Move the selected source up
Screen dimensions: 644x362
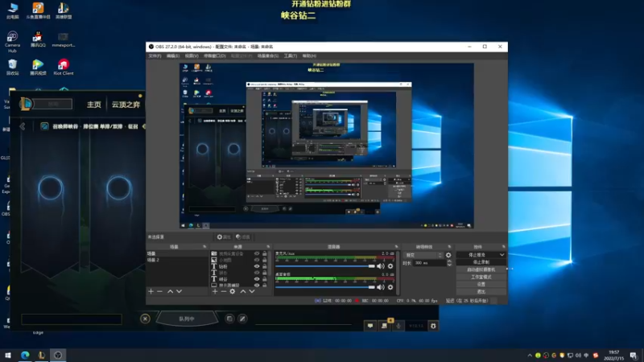(243, 291)
